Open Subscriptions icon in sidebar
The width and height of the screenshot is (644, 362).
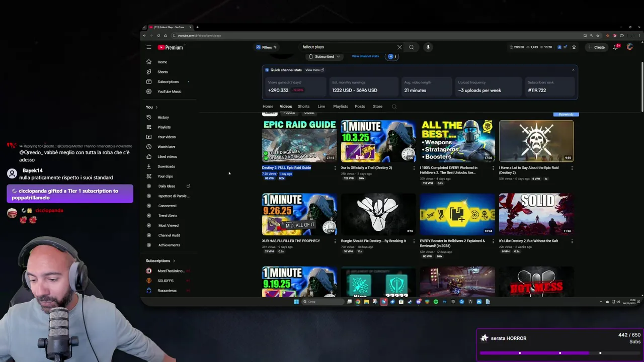click(x=148, y=81)
